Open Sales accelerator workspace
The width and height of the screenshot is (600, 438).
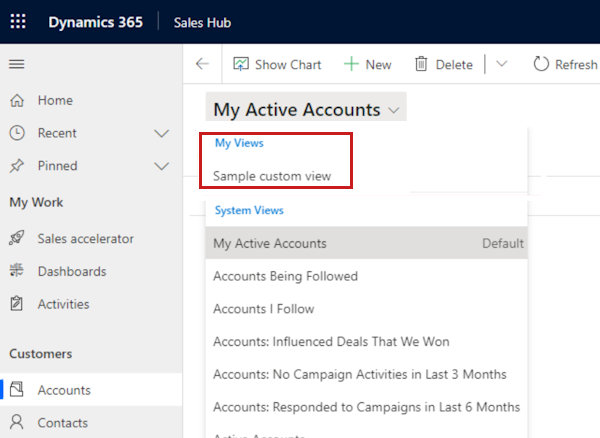85,239
